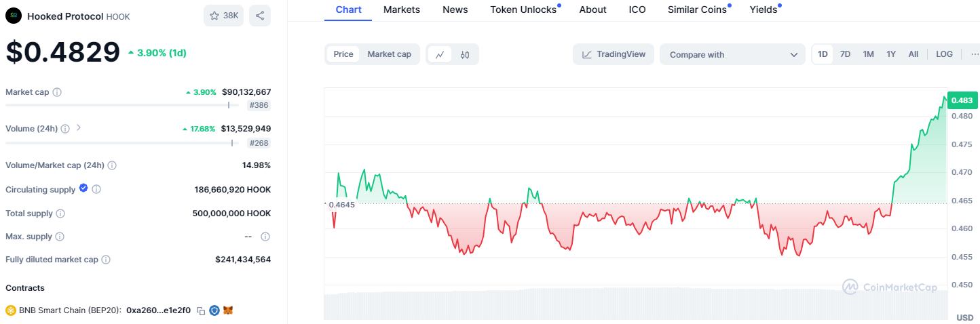Click the market cap rank #386 badge
The width and height of the screenshot is (980, 324).
coord(259,106)
